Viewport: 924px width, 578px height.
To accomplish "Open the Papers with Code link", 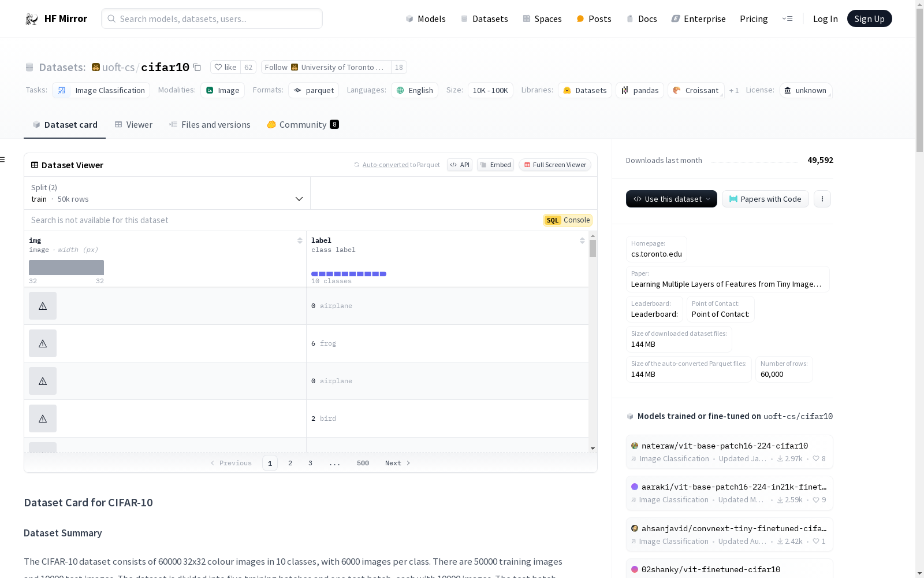I will (x=765, y=199).
